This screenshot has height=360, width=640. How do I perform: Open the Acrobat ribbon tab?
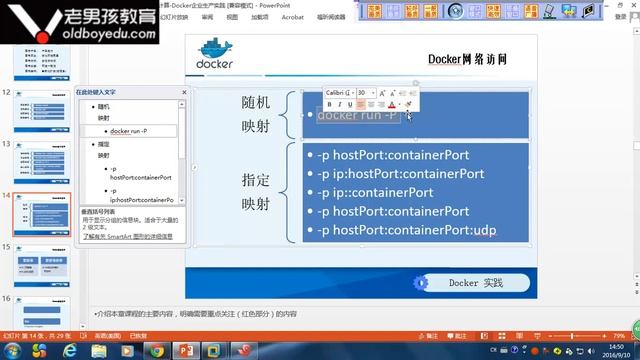click(293, 17)
